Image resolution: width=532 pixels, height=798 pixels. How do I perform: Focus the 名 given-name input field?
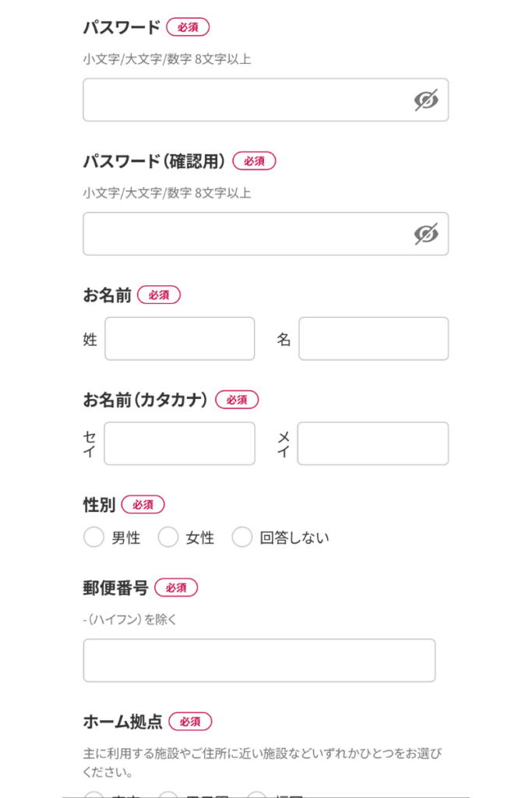[x=373, y=339]
